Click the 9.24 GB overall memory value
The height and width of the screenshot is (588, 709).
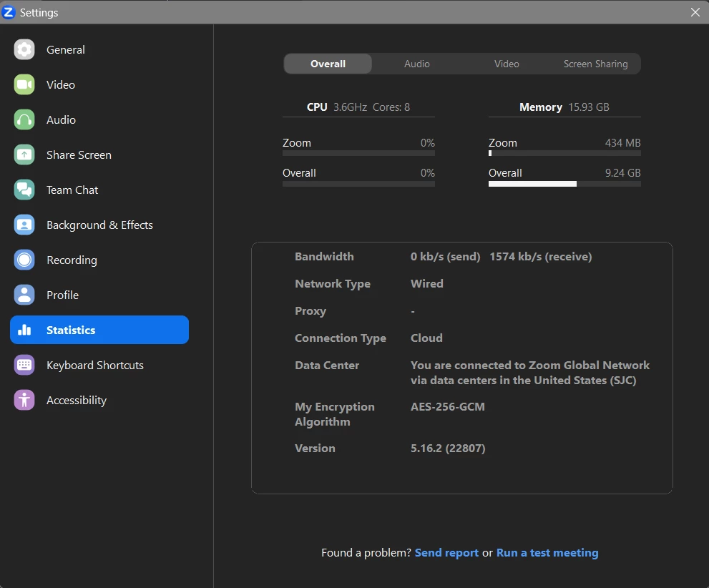tap(622, 172)
